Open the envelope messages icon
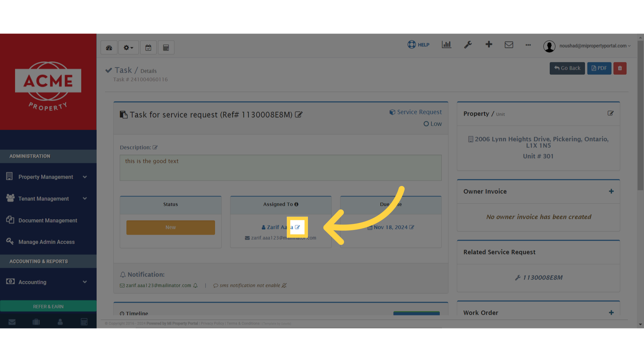 pos(509,45)
